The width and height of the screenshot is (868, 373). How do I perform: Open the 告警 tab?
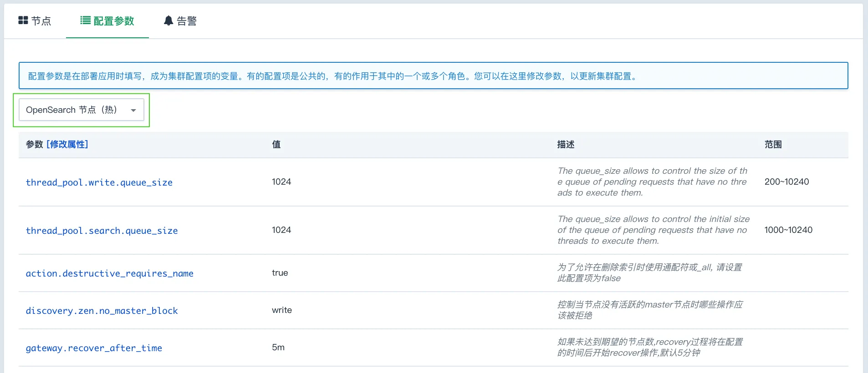coord(180,21)
